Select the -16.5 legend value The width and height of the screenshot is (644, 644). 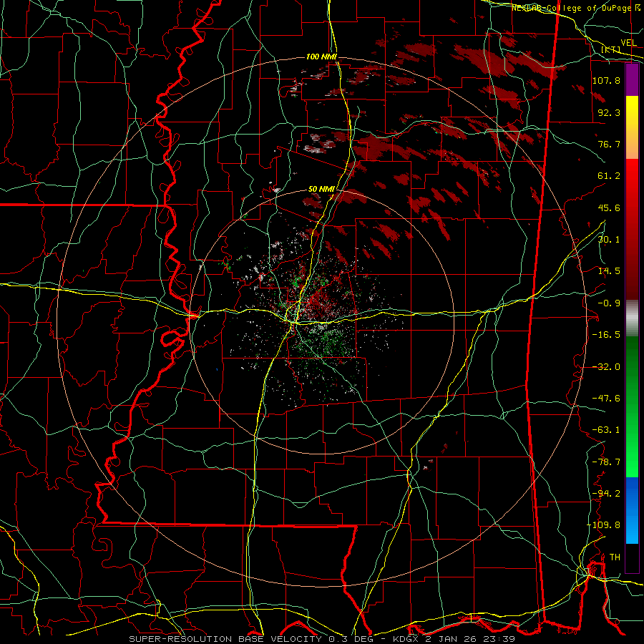pos(606,335)
